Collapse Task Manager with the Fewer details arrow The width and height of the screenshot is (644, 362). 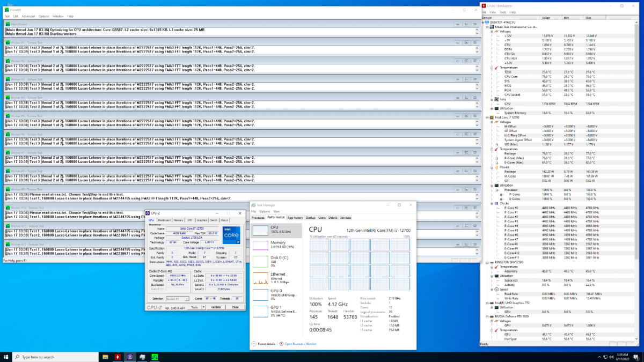254,343
